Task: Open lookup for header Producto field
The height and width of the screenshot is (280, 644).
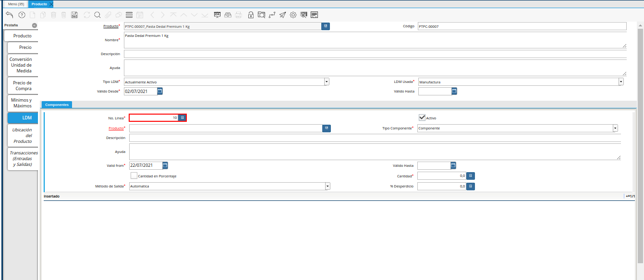Action: (x=326, y=26)
